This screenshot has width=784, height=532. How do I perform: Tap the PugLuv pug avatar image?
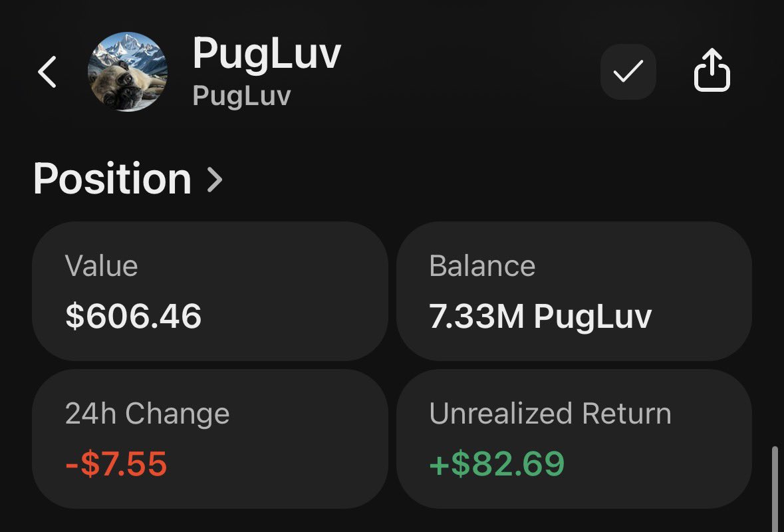coord(127,72)
